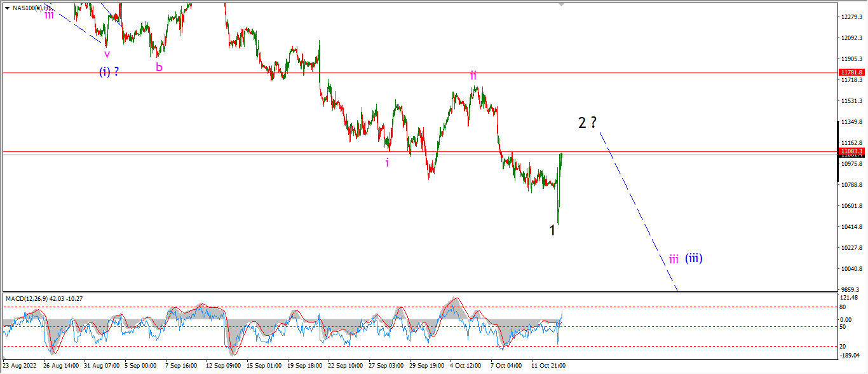Select the magenta ii wave label
The height and width of the screenshot is (374, 868).
coord(473,75)
